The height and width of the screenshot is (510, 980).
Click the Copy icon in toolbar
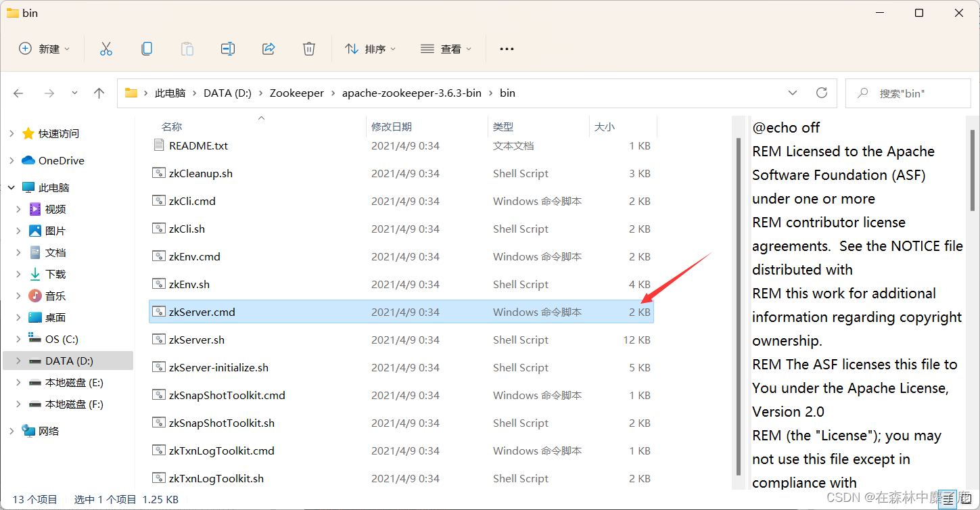pos(147,49)
